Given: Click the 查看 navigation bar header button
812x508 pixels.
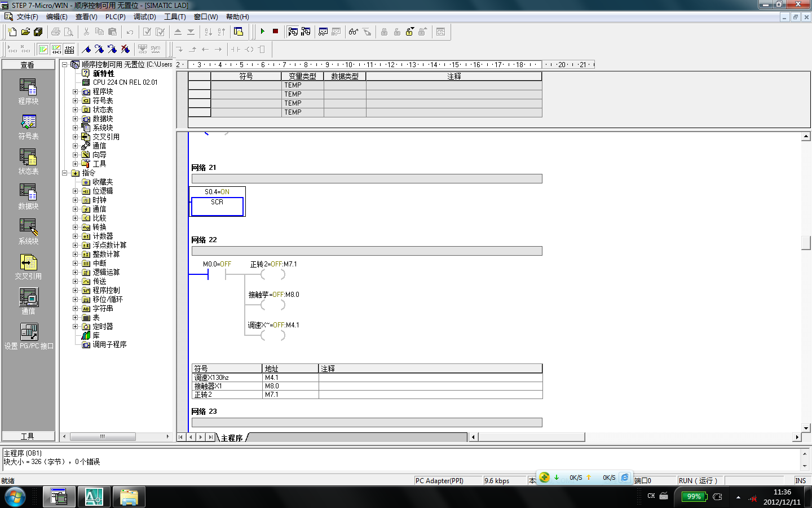Looking at the screenshot, I should (28, 65).
